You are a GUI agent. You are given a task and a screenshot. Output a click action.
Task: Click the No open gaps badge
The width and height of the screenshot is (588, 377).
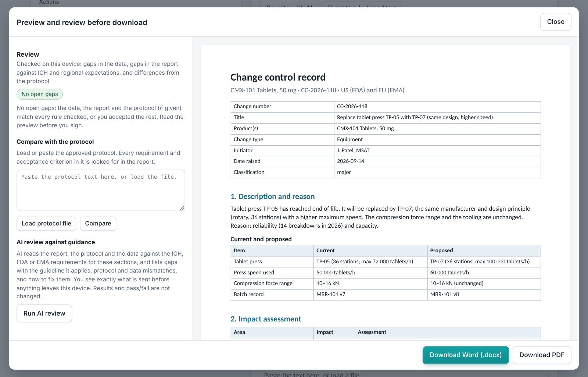(40, 94)
